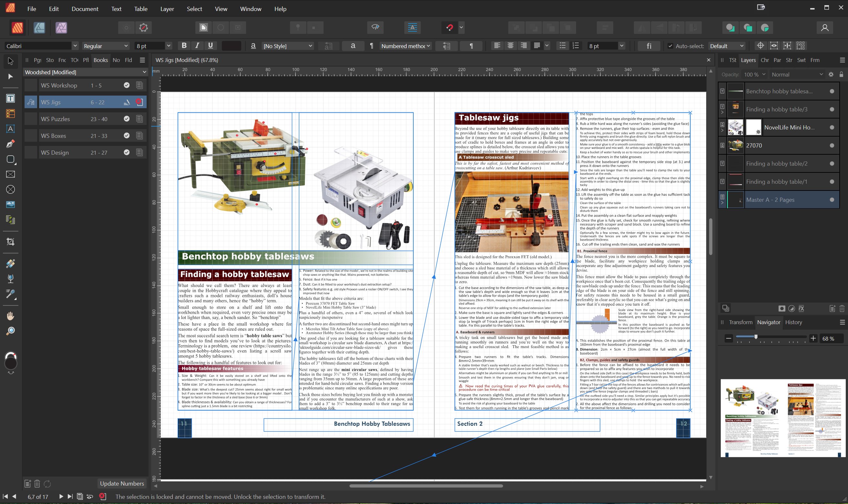
Task: Select the Picture Frame Ellipse tool
Action: tap(11, 189)
